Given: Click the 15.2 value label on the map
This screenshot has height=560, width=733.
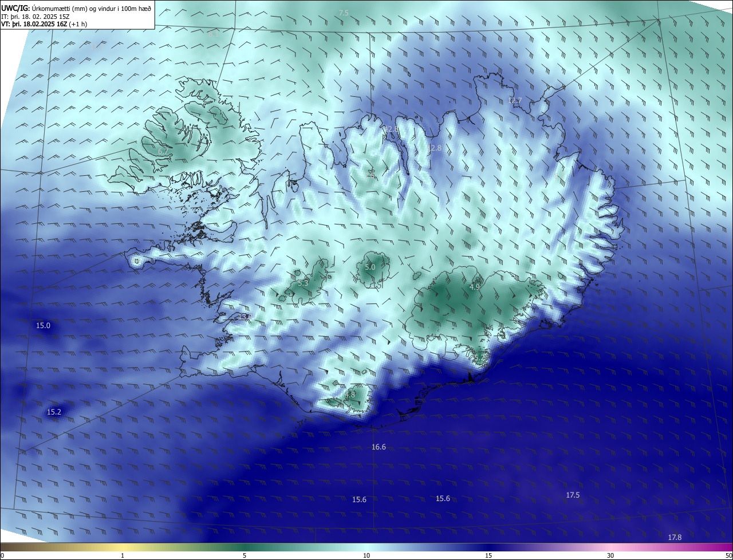Looking at the screenshot, I should pos(54,412).
